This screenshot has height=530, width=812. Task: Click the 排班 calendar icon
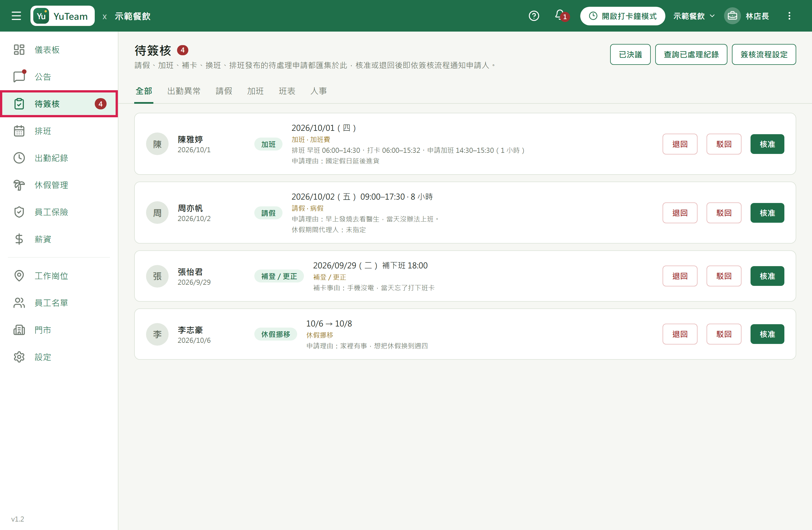coord(19,131)
